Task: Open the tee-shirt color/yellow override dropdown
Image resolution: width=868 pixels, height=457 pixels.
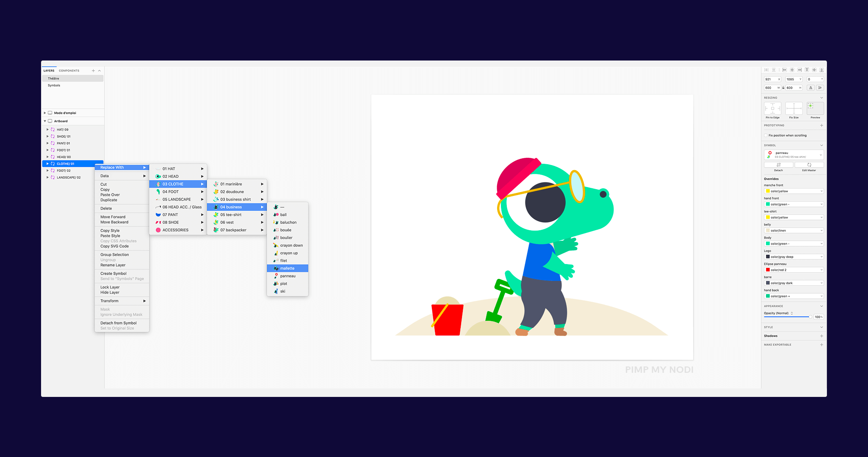Action: 794,217
